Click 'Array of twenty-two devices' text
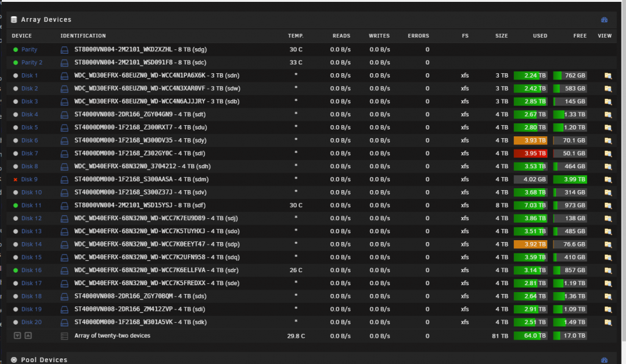Image resolution: width=626 pixels, height=364 pixels. click(x=112, y=336)
